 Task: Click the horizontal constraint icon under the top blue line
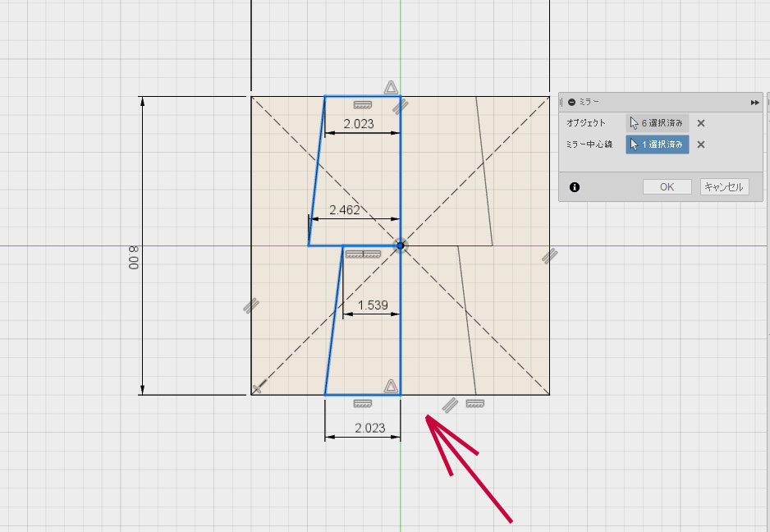(363, 105)
